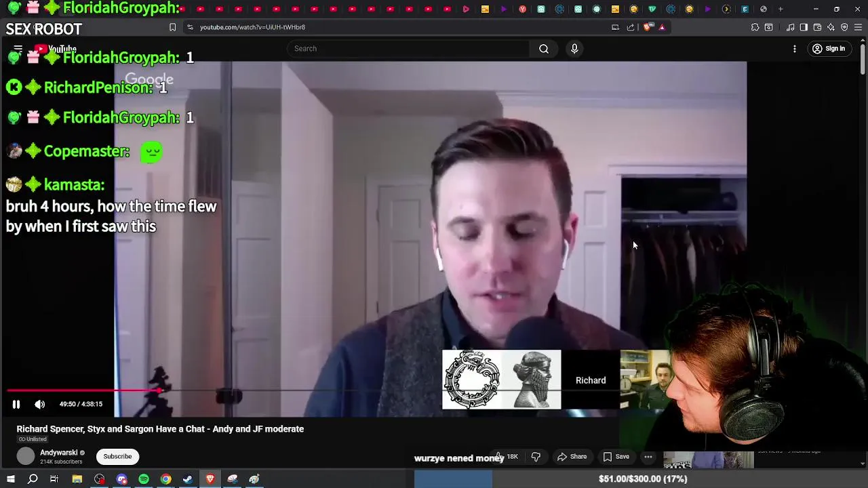This screenshot has width=868, height=488.
Task: Switch to the red Y circle tab
Action: [x=522, y=9]
